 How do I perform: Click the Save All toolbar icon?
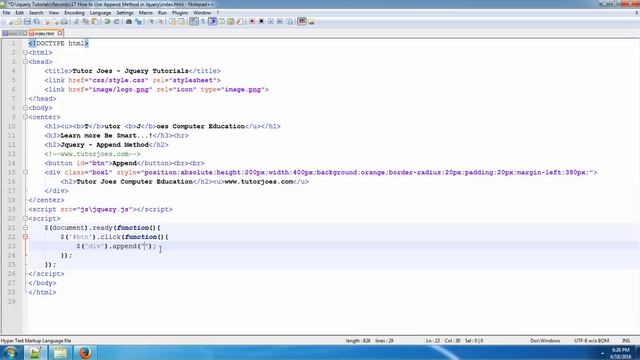(x=36, y=22)
